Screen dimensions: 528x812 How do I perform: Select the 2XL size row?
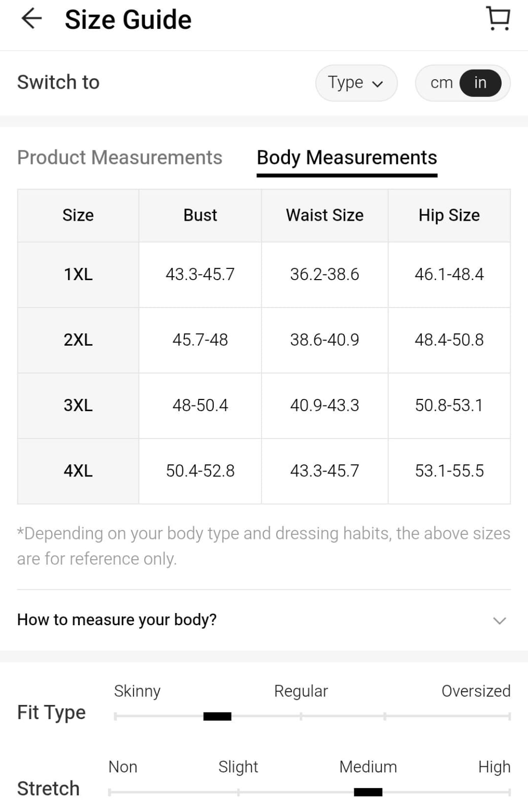click(78, 340)
